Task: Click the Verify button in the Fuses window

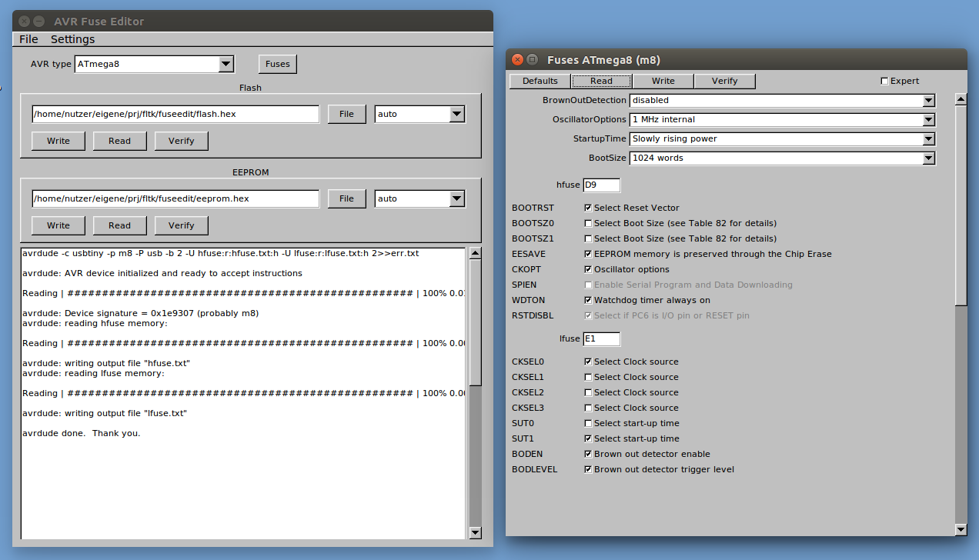Action: [x=725, y=81]
